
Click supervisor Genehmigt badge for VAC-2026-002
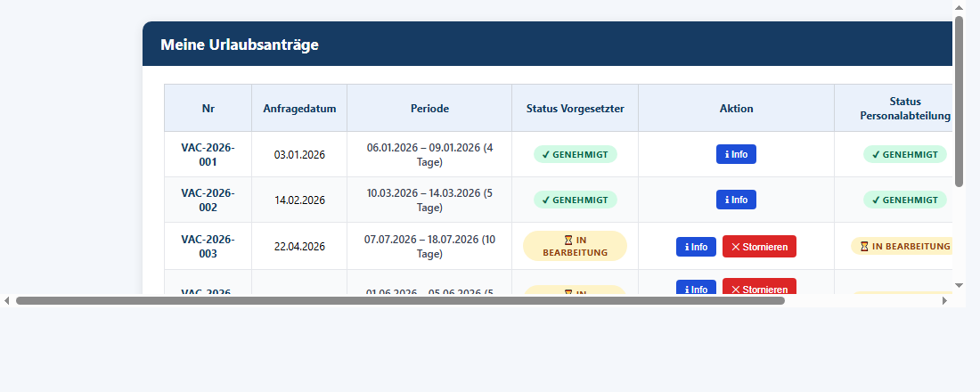pyautogui.click(x=575, y=200)
